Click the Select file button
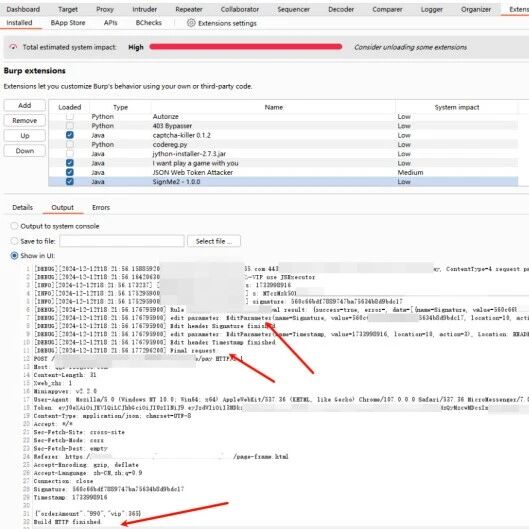529x529 pixels. coord(214,241)
